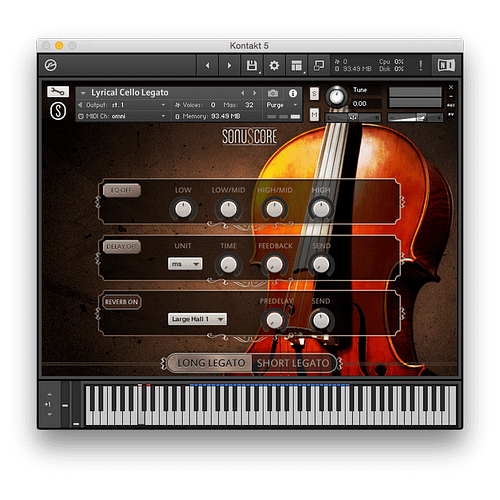The height and width of the screenshot is (500, 500).
Task: Click the Max voices value 32
Action: pos(249,105)
